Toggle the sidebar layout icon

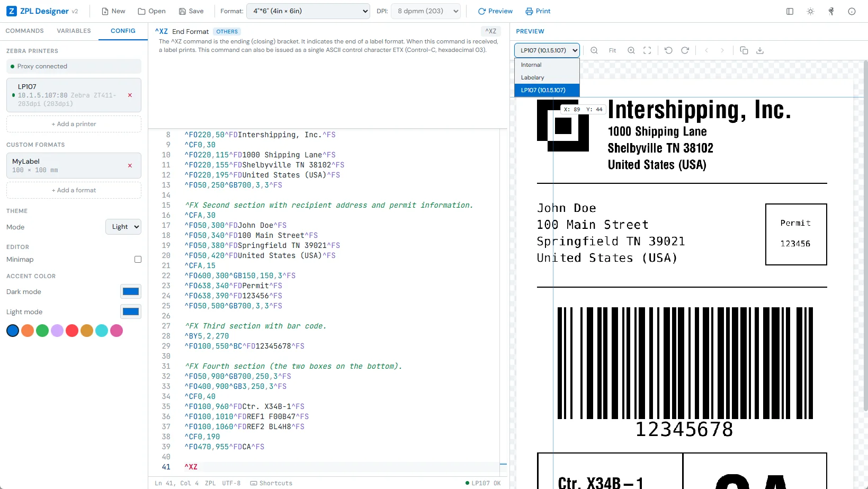tap(790, 11)
